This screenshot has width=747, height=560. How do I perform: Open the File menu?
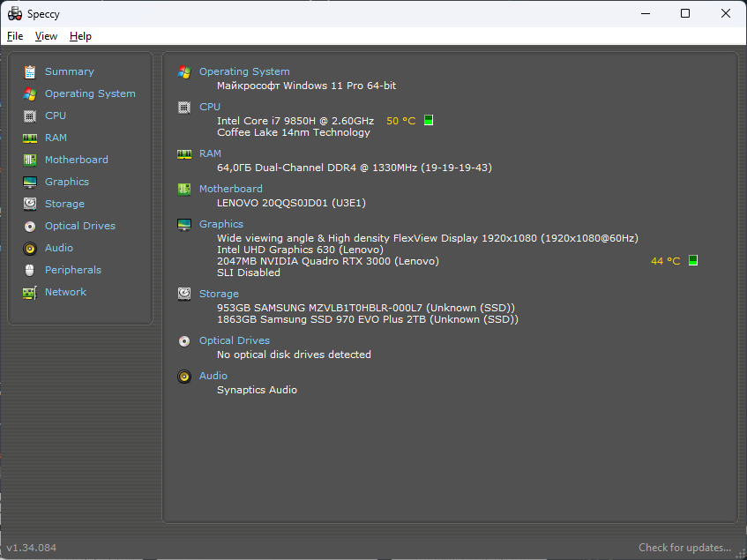pyautogui.click(x=15, y=36)
